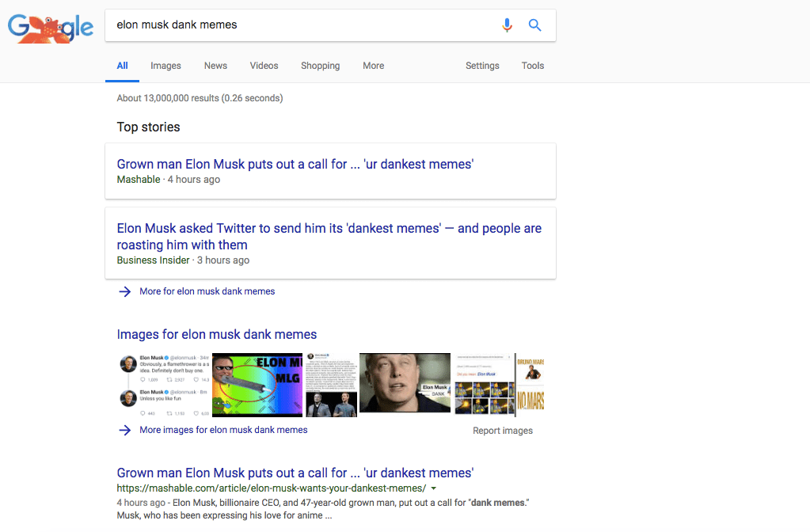810x532 pixels.
Task: Click More for elon musk dank memes
Action: (x=207, y=291)
